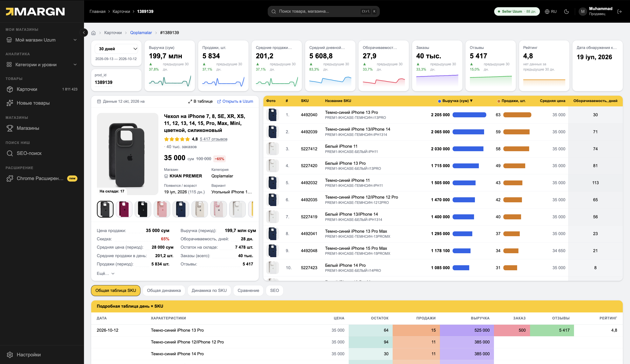Click the logout icon next to Muhammad

[x=619, y=12]
